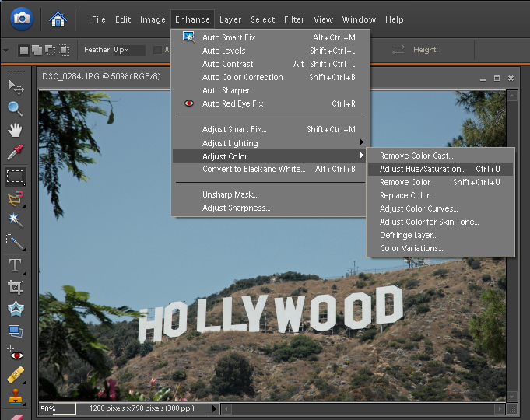The height and width of the screenshot is (420, 530).
Task: Click the Home icon button
Action: [58, 19]
